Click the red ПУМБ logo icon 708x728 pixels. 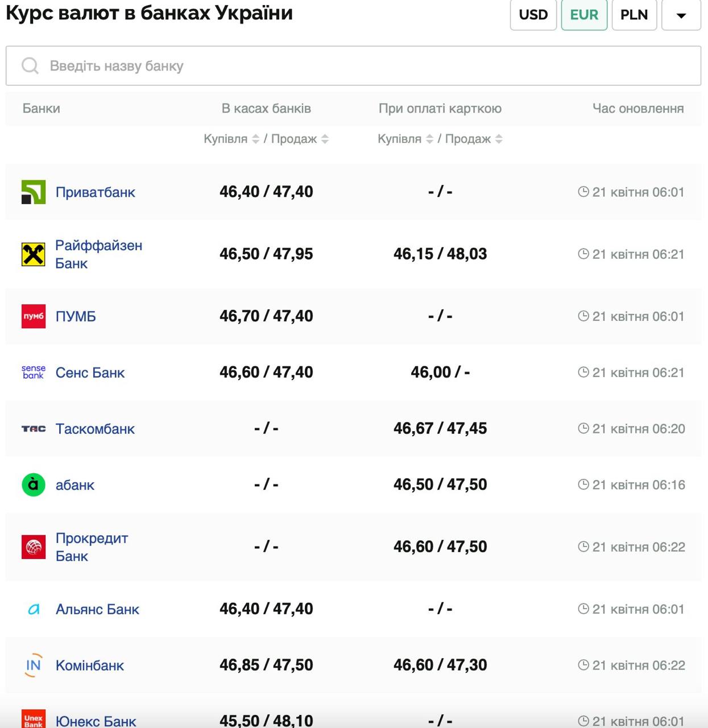pos(34,316)
